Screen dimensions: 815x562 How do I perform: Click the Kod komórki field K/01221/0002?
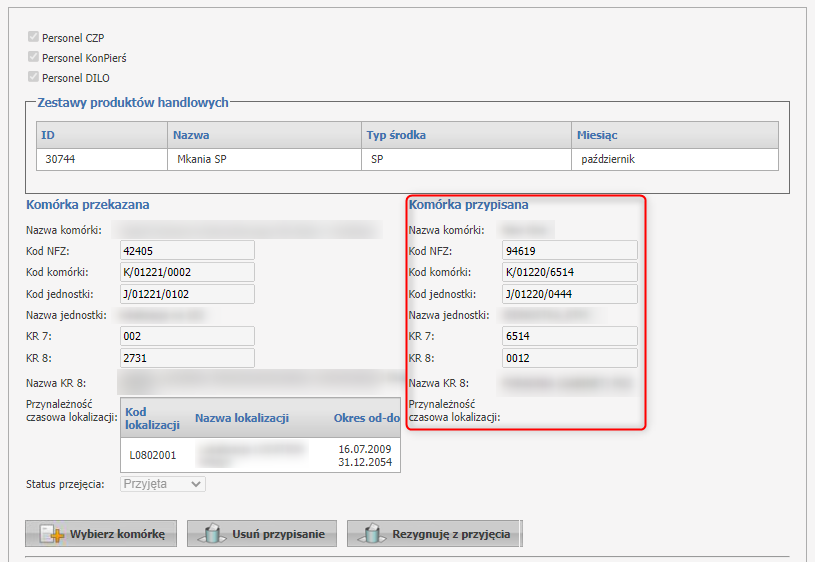coord(187,272)
